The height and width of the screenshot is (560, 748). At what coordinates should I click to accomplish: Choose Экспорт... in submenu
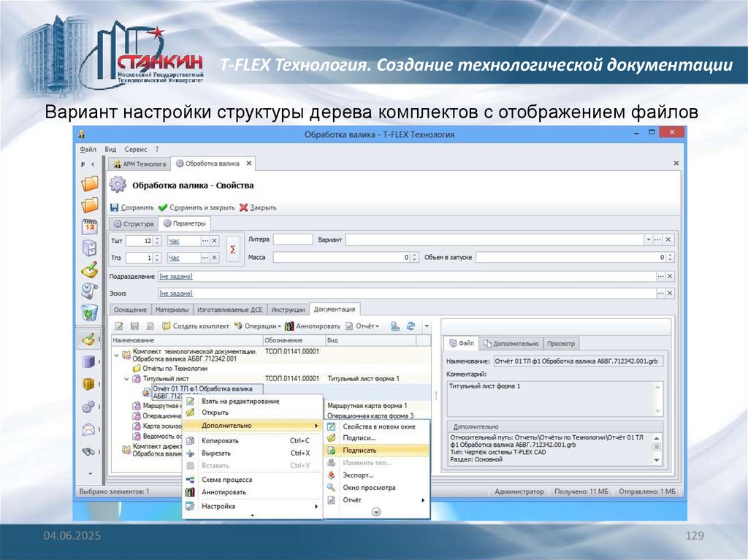point(376,475)
